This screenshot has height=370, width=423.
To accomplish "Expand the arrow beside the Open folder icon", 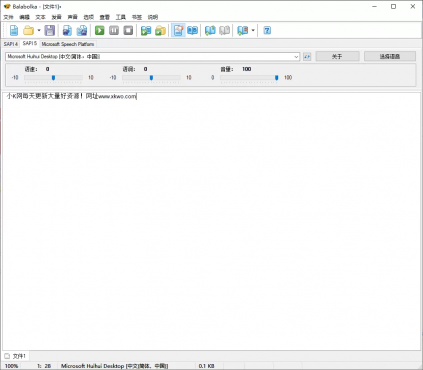I will pyautogui.click(x=39, y=31).
